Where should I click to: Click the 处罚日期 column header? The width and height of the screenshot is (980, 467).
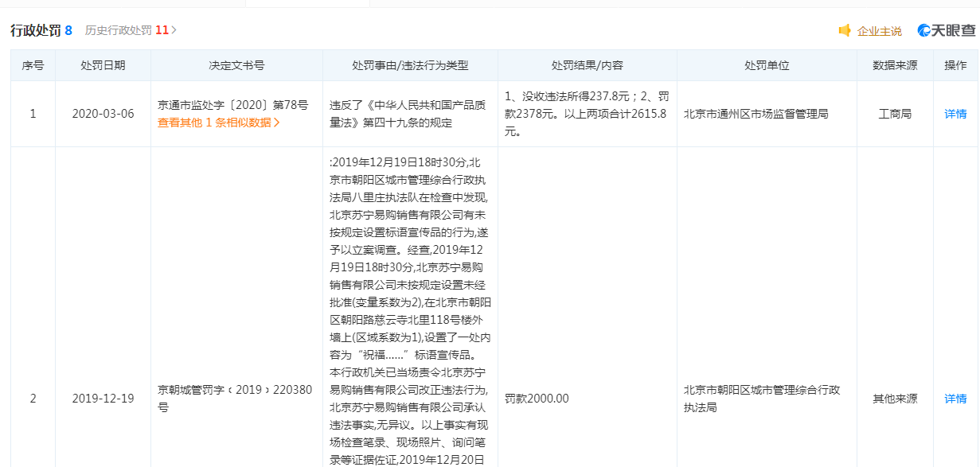103,65
